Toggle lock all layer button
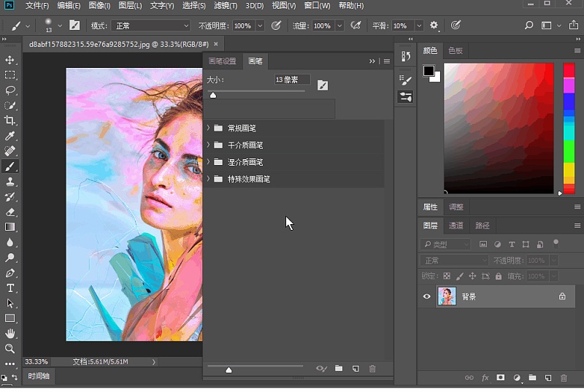This screenshot has height=392, width=584. (x=499, y=276)
